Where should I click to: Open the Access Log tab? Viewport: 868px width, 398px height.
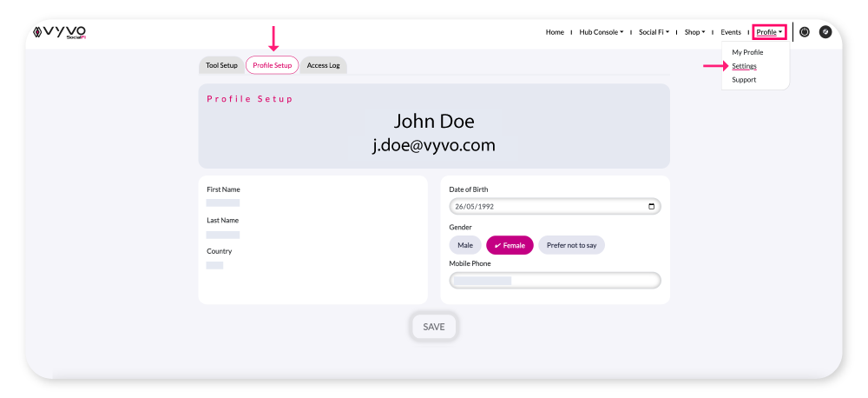point(323,65)
